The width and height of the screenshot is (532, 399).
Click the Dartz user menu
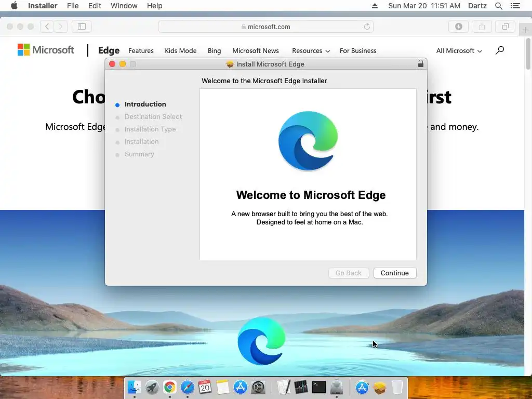pos(477,6)
